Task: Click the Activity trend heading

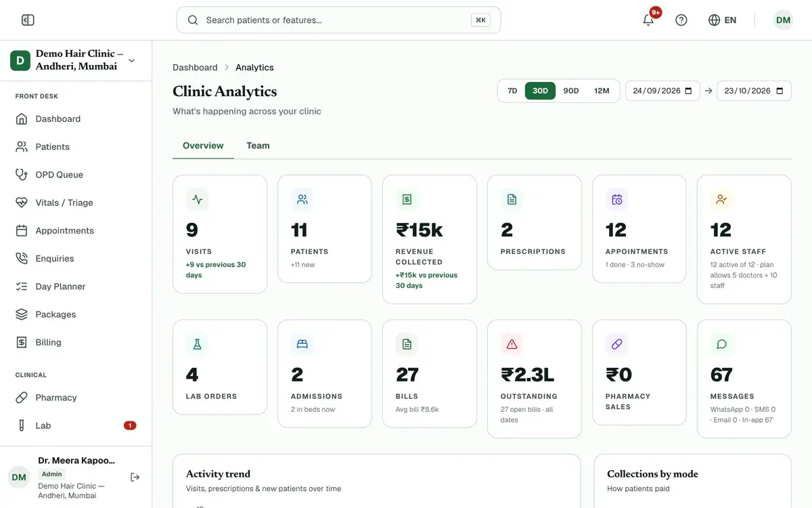Action: [218, 474]
